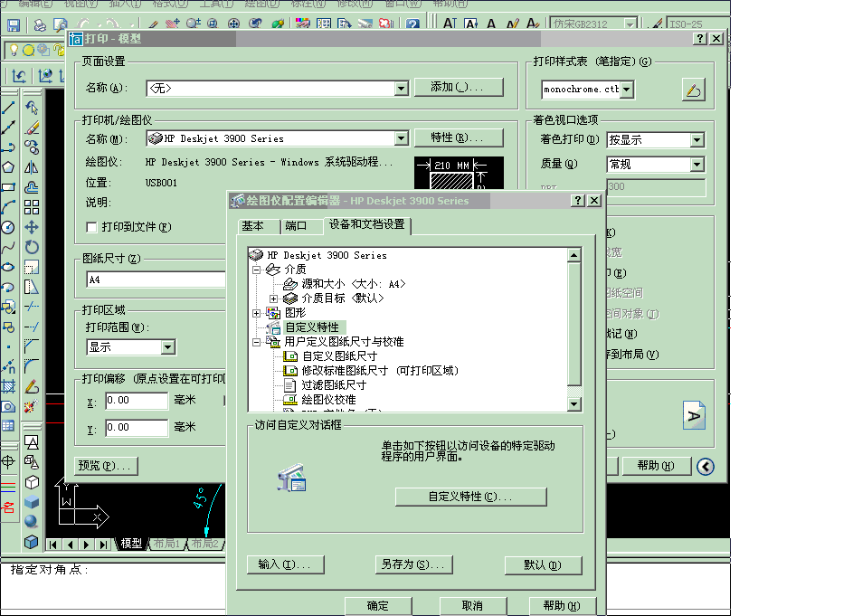
Task: Click the Y print offset input field
Action: [x=137, y=428]
